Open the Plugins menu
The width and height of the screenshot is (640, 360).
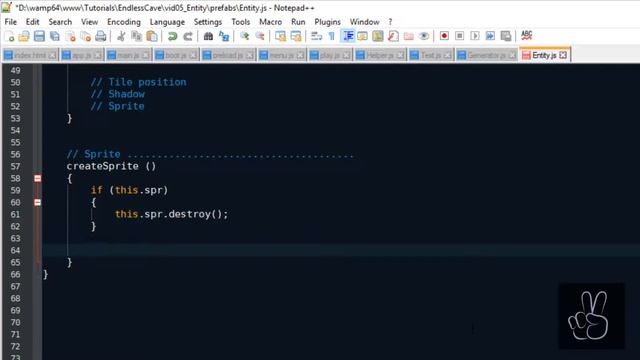(x=328, y=22)
